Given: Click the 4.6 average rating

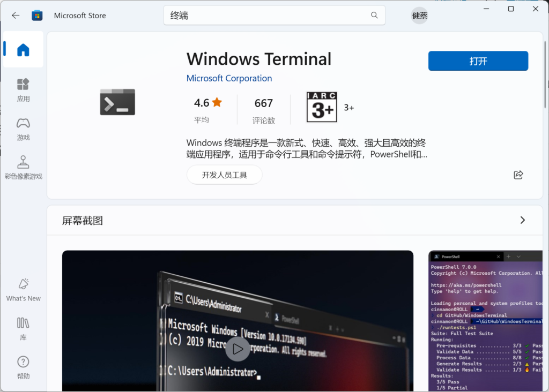Looking at the screenshot, I should click(208, 110).
